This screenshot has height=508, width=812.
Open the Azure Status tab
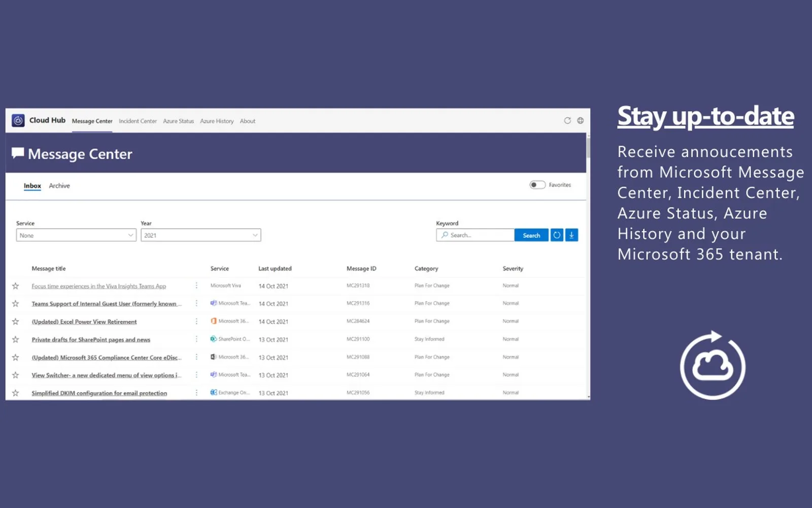[179, 121]
